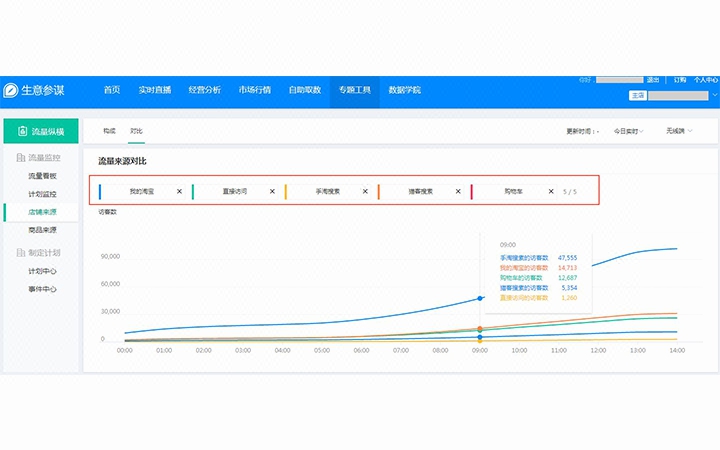Viewport: 720px width, 450px height.
Task: Click the tooltip value 5,354
Action: (x=569, y=288)
